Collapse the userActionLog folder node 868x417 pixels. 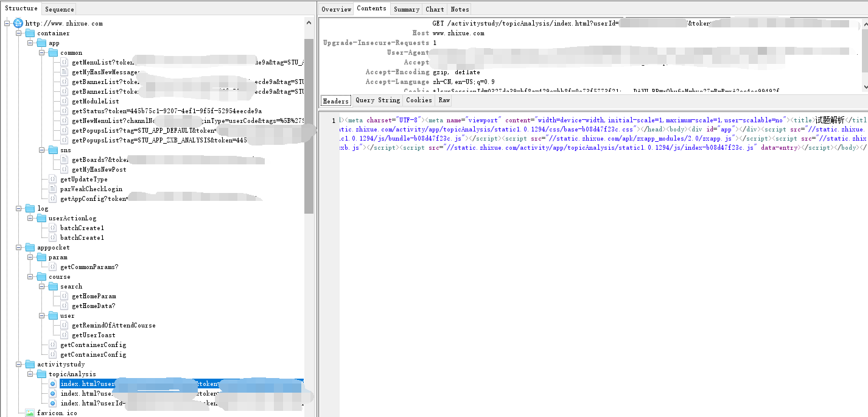[30, 218]
